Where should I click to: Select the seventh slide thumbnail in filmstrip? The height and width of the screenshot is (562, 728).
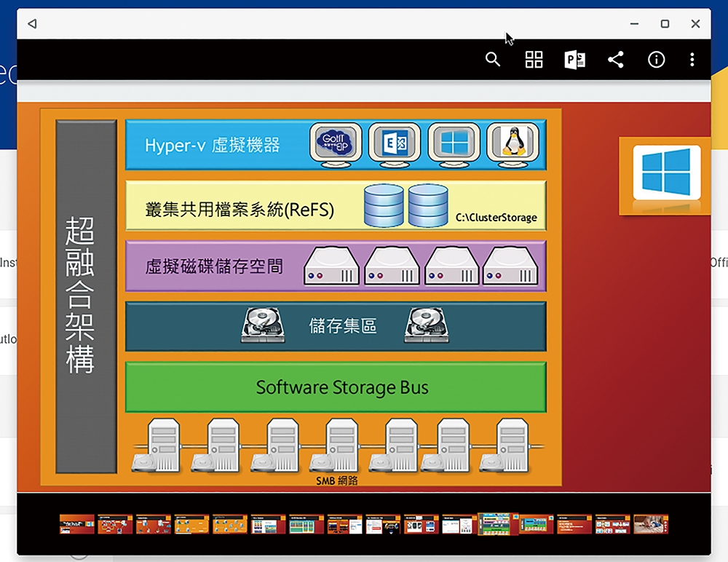(306, 524)
